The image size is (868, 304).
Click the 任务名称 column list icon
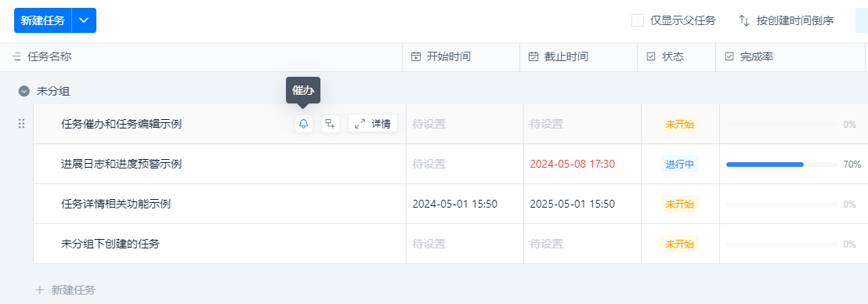(x=16, y=56)
